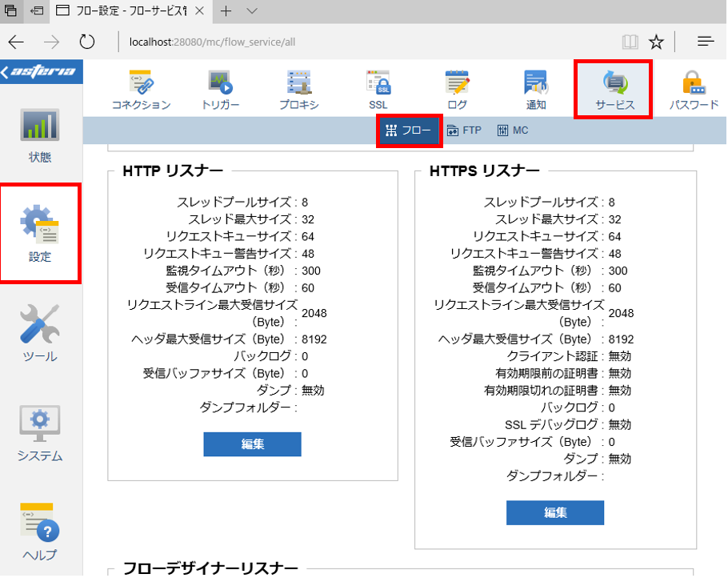This screenshot has height=586, width=728.
Task: Click 編集 under HTTPS リスナー
Action: point(555,512)
